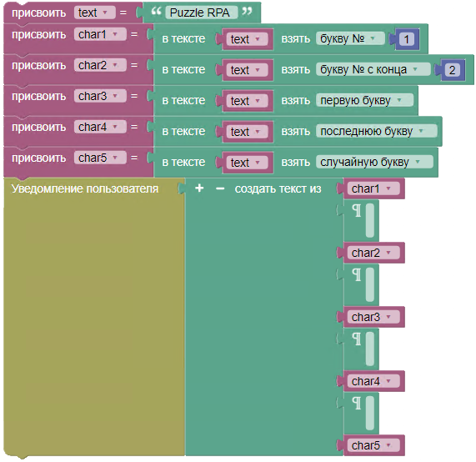This screenshot has width=476, height=462.
Task: Edit newline text field below char1
Action: point(370,220)
